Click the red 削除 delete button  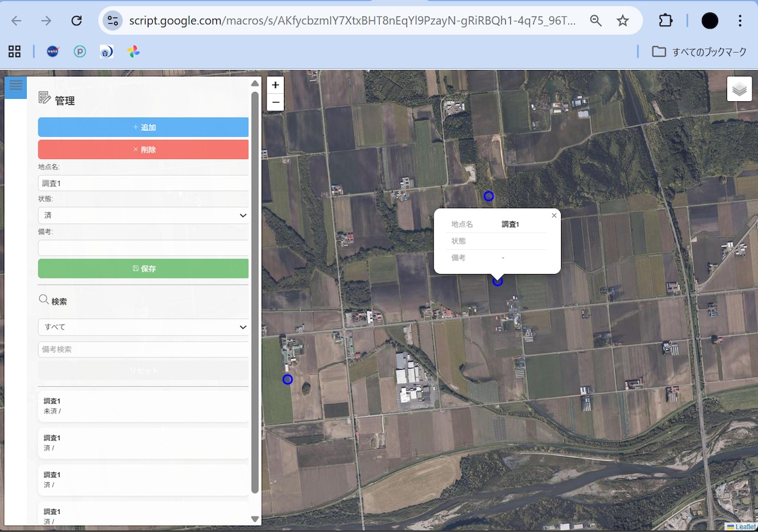[144, 150]
